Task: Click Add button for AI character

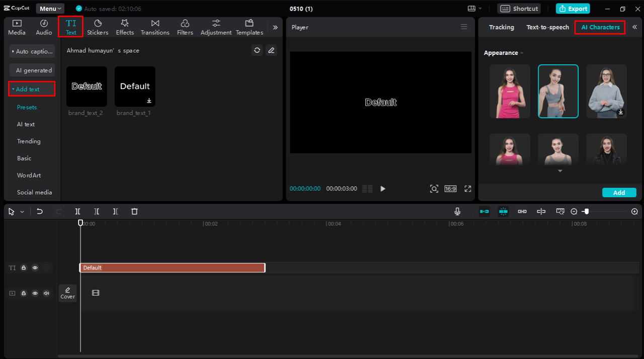Action: pyautogui.click(x=619, y=193)
